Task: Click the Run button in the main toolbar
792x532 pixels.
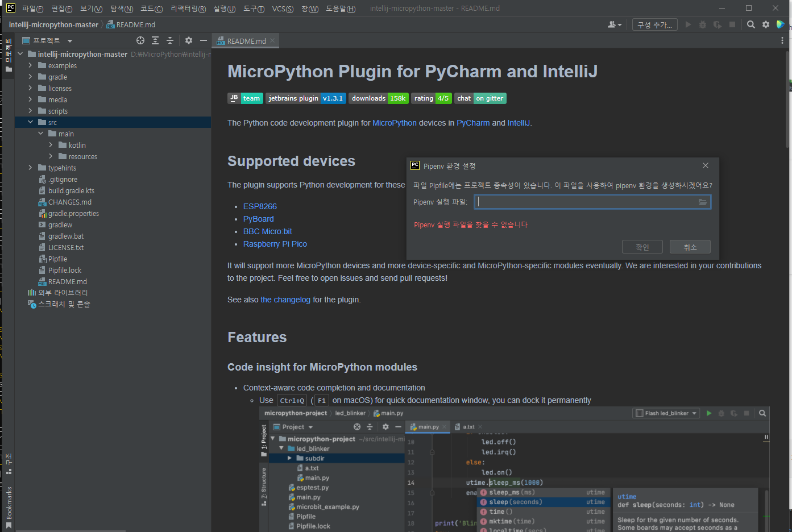Action: pos(688,24)
